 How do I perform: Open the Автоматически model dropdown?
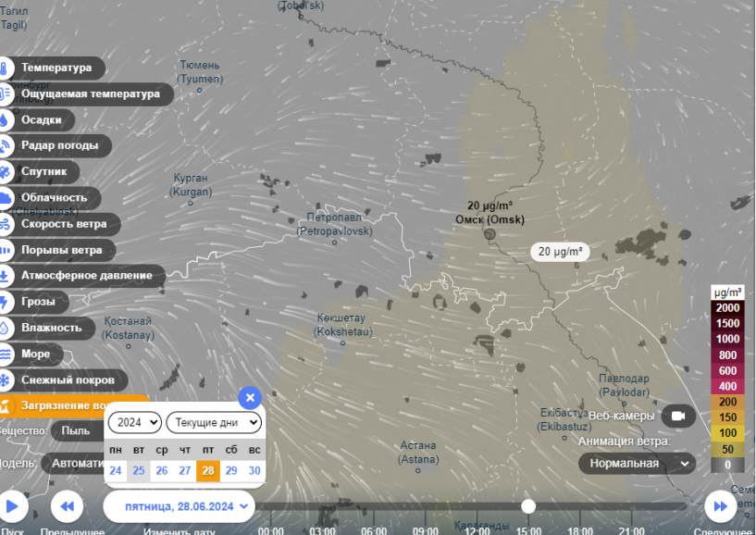73,464
